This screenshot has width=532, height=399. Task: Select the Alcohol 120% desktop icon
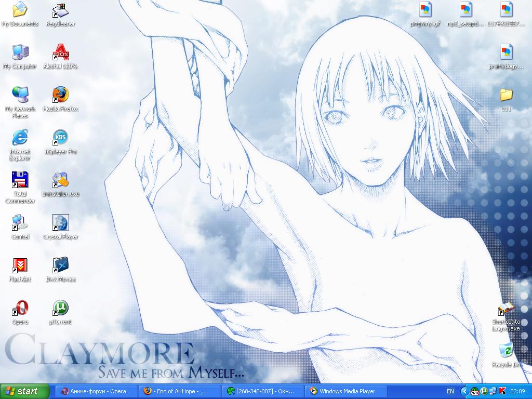(61, 52)
